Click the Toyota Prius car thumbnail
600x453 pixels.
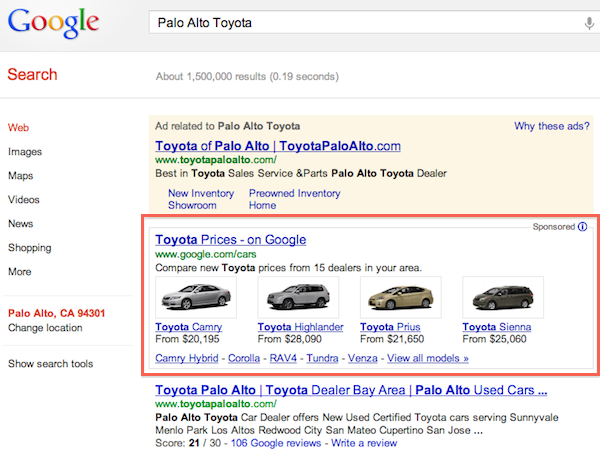pyautogui.click(x=401, y=297)
